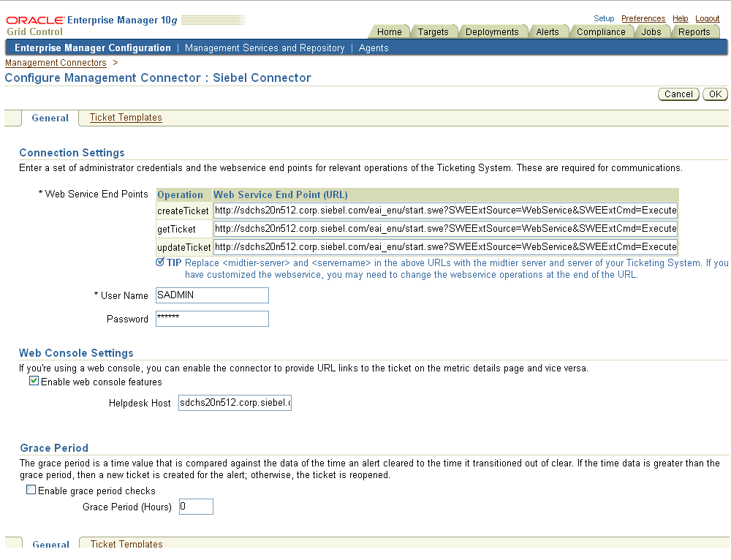The height and width of the screenshot is (560, 731).
Task: Open the Home tab
Action: (390, 31)
